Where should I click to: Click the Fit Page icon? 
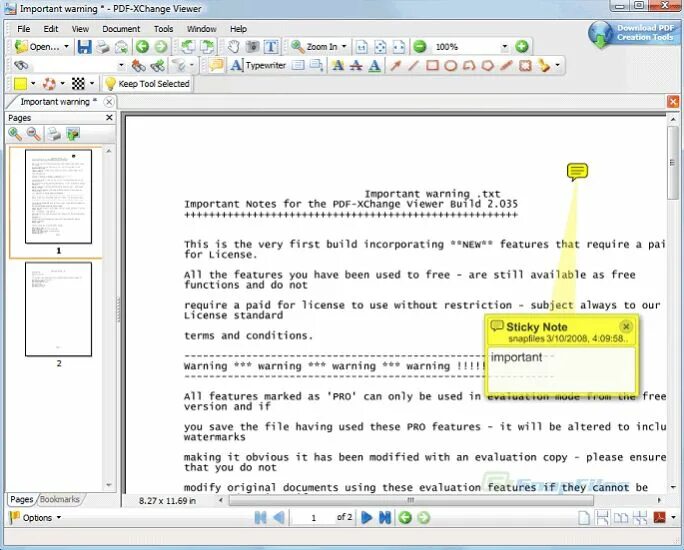(x=380, y=47)
